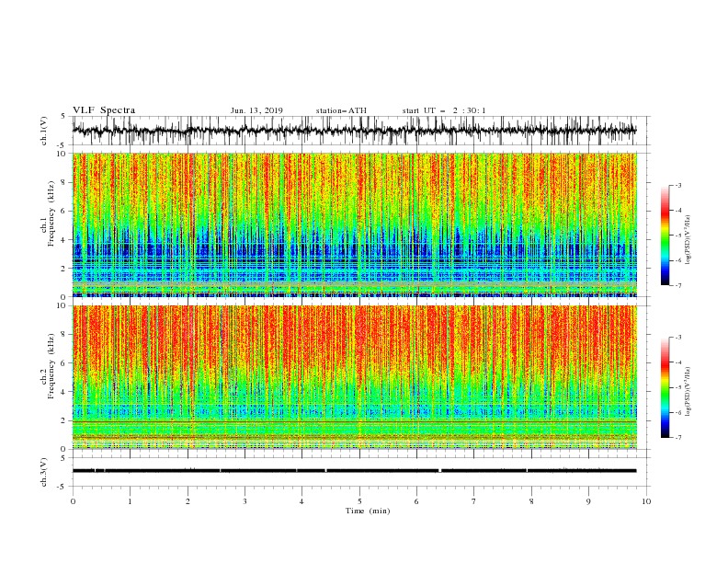Select the "start UT = 2 :30: 1" text

444,110
